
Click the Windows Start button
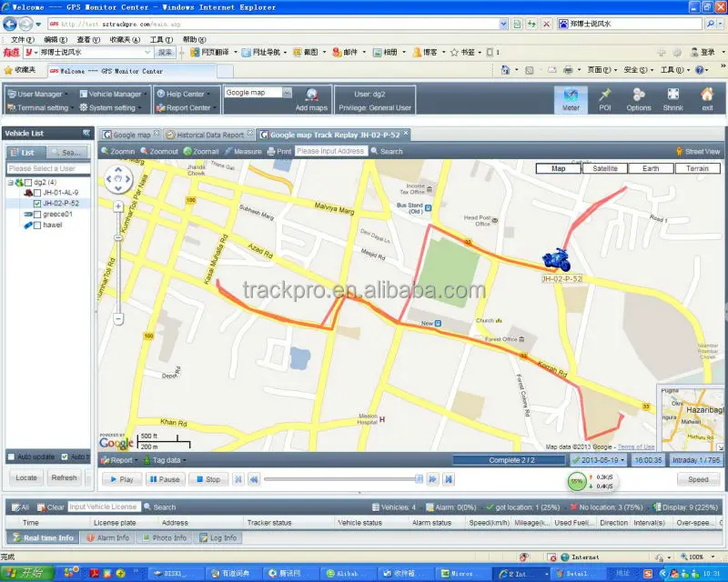coord(27,573)
